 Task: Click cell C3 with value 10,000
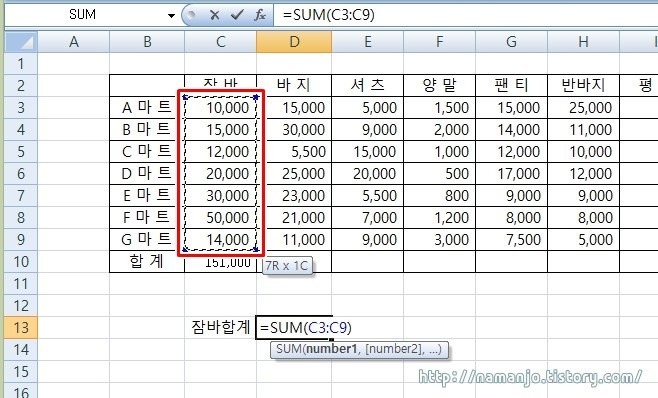221,107
